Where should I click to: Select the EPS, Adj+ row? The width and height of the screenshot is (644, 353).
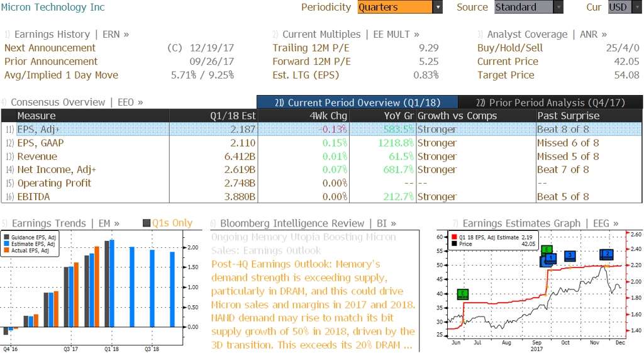coord(321,129)
